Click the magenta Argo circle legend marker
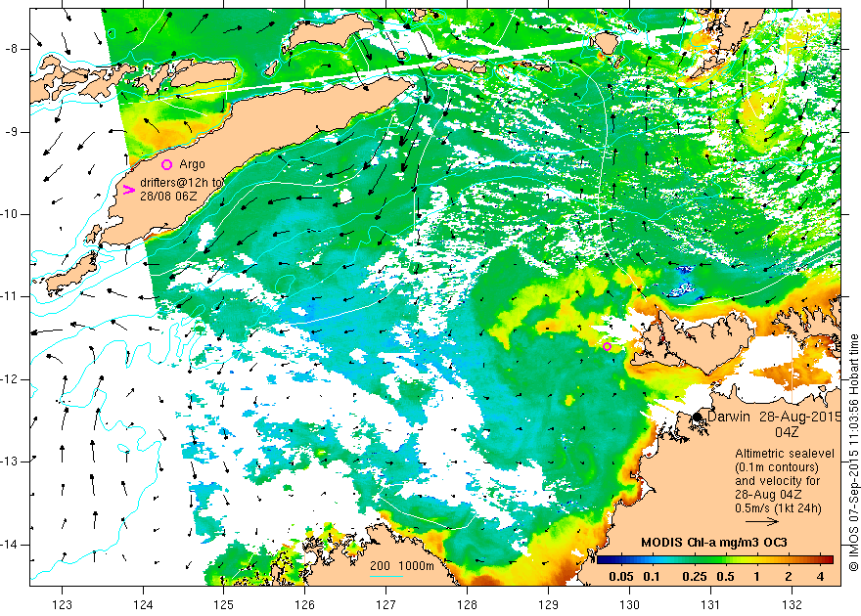 pyautogui.click(x=167, y=164)
